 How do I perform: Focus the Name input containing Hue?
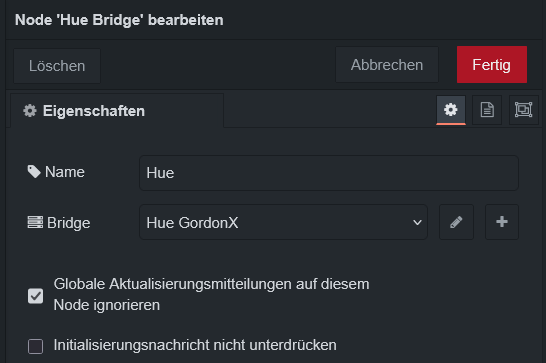point(329,173)
